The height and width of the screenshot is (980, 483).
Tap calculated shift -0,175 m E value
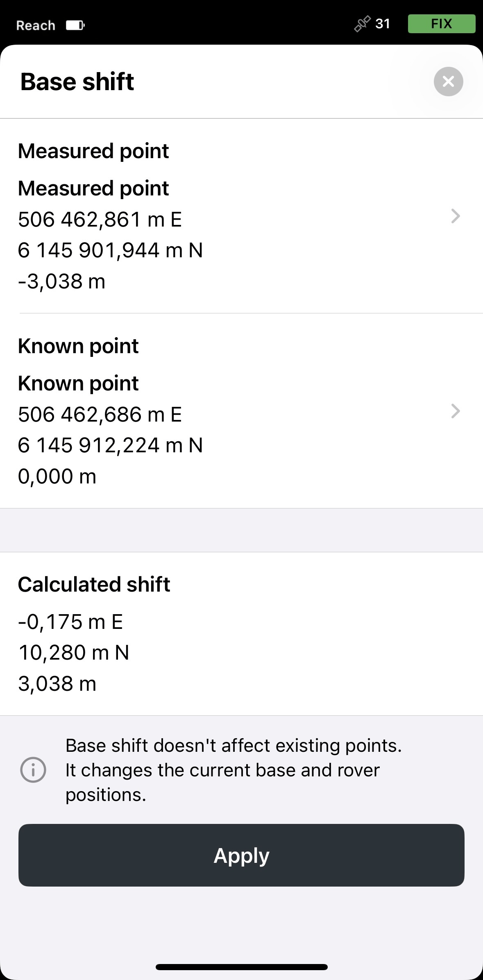point(70,622)
